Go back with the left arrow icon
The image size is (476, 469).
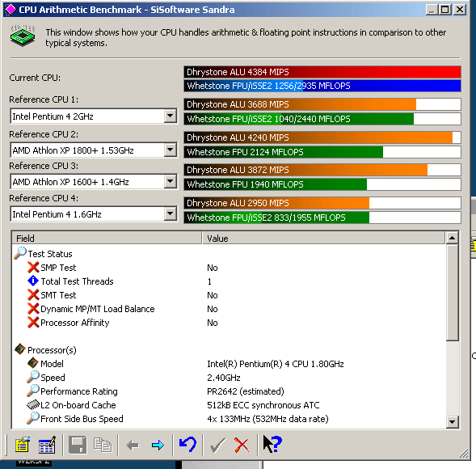[x=133, y=446]
